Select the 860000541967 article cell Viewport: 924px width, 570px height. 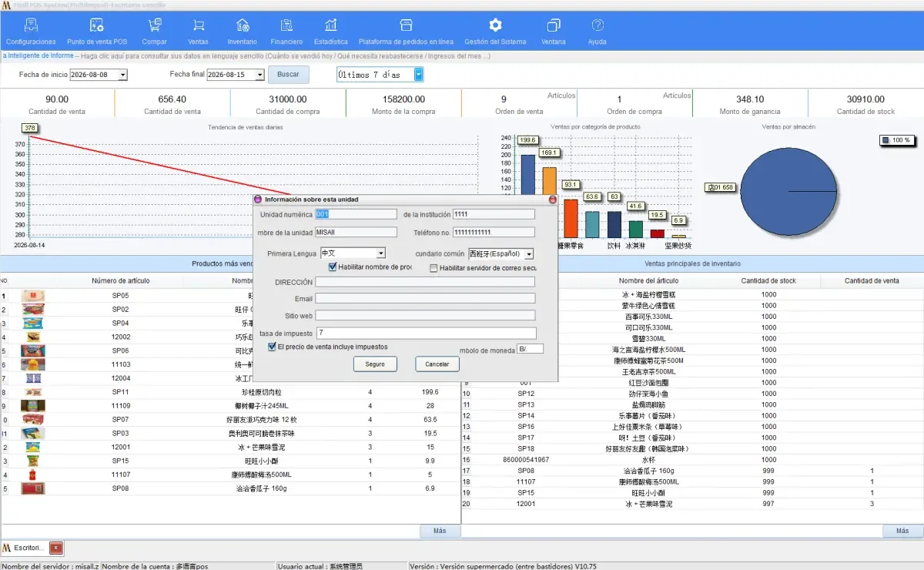pos(526,460)
